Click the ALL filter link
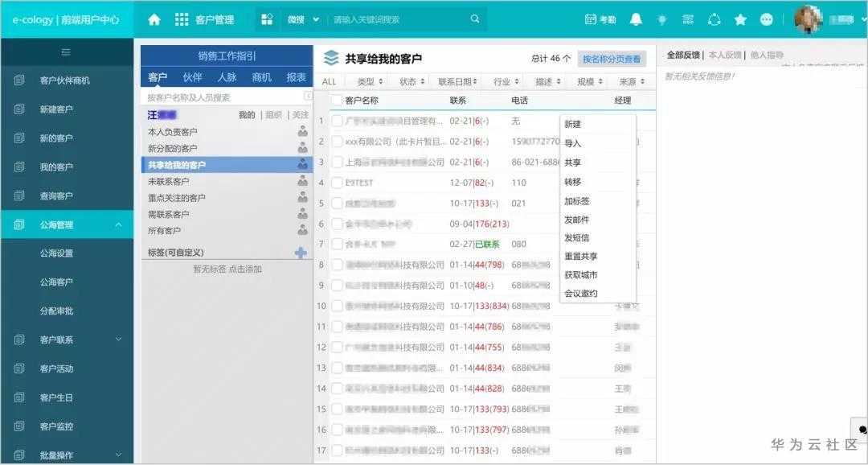The width and height of the screenshot is (868, 465). (x=329, y=81)
